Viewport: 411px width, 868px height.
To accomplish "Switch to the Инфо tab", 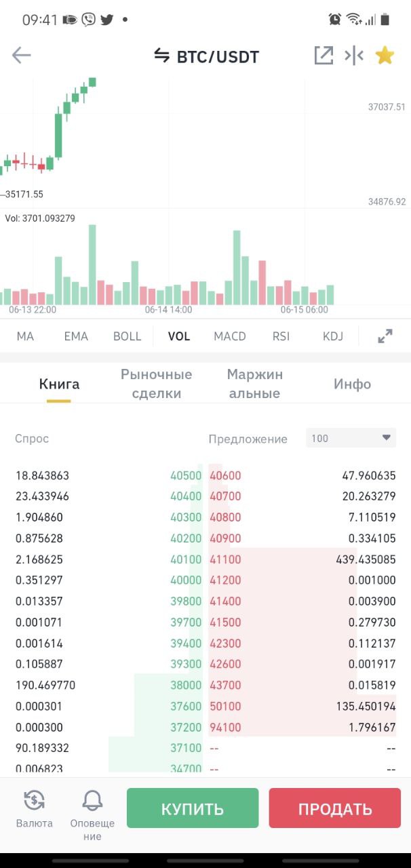I will 352,384.
